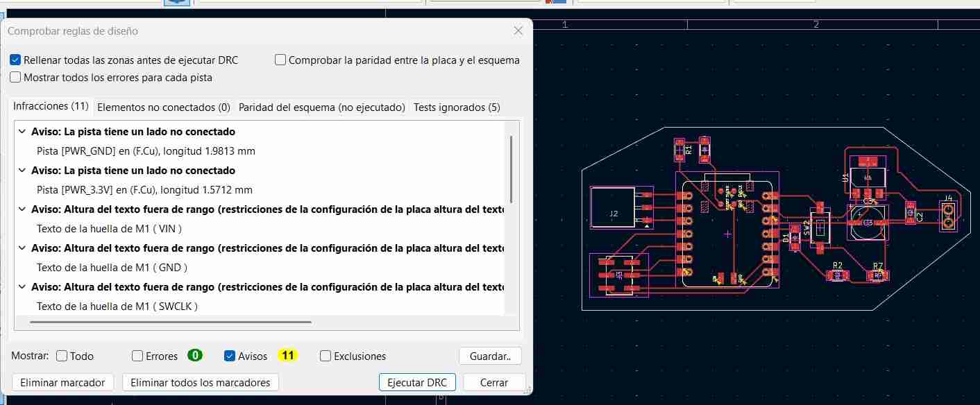Select the 'Paridad del esquema' tab

coord(321,107)
